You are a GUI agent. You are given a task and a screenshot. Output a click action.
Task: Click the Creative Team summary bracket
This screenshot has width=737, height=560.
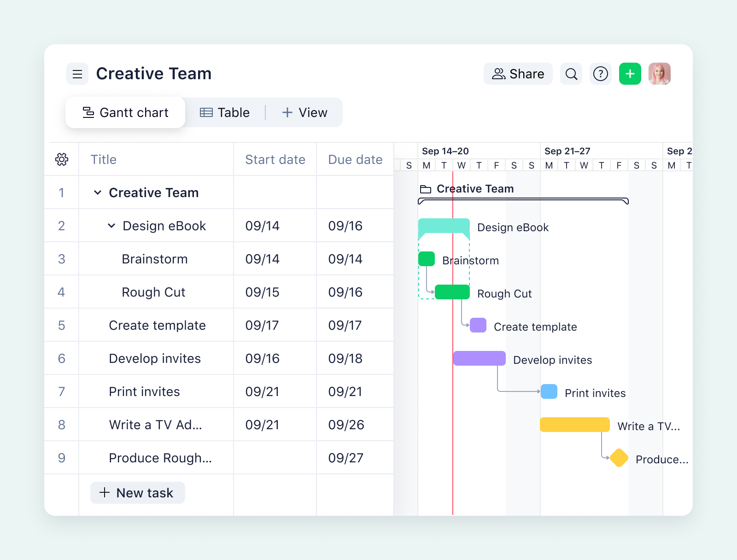pos(523,201)
